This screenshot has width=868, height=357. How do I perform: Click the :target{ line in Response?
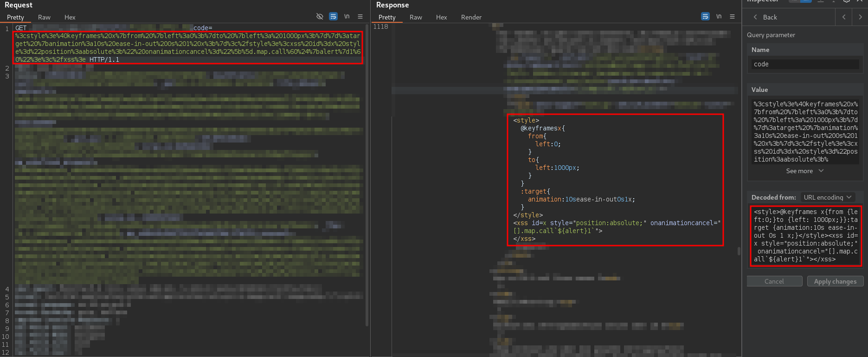535,191
